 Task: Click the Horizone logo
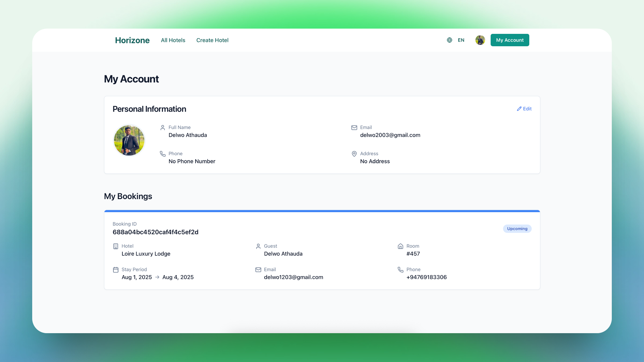132,40
